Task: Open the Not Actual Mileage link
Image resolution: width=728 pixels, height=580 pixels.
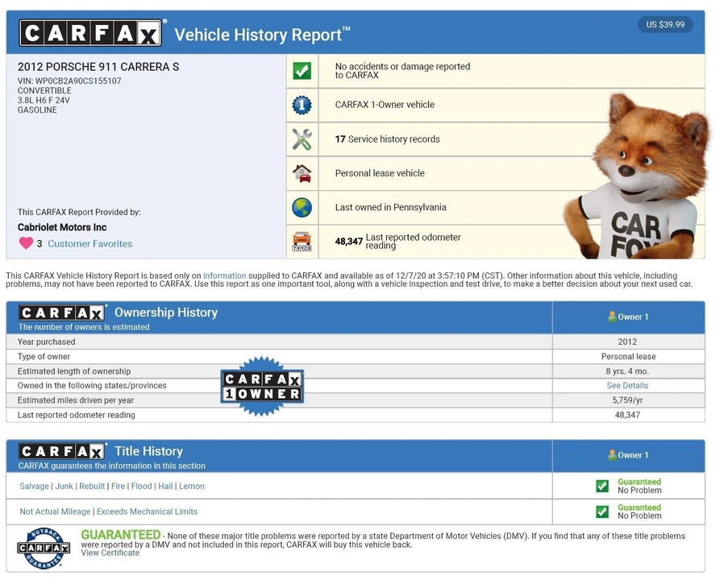Action: tap(55, 512)
